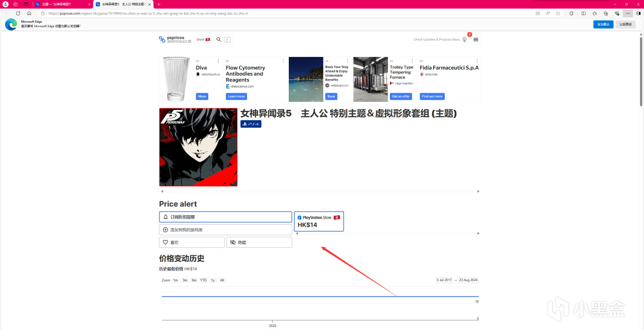The width and height of the screenshot is (644, 330).
Task: Subscribe via 订阅折扣提醒 button
Action: [225, 217]
